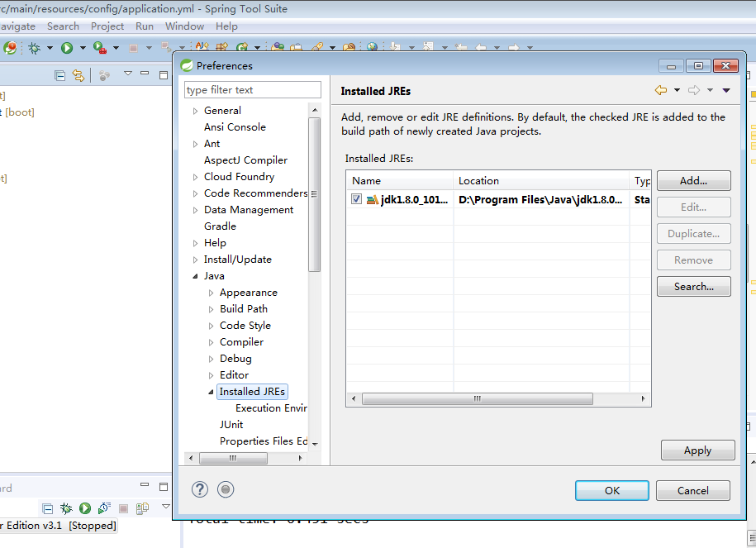Toggle the Link with Editor double-arrow icon
756x548 pixels.
[x=78, y=75]
